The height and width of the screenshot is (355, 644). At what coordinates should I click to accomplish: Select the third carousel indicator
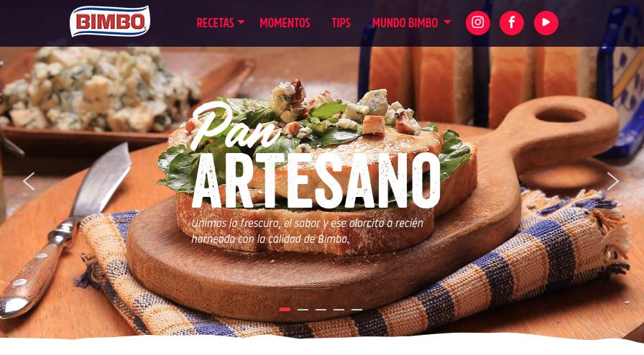click(x=321, y=310)
